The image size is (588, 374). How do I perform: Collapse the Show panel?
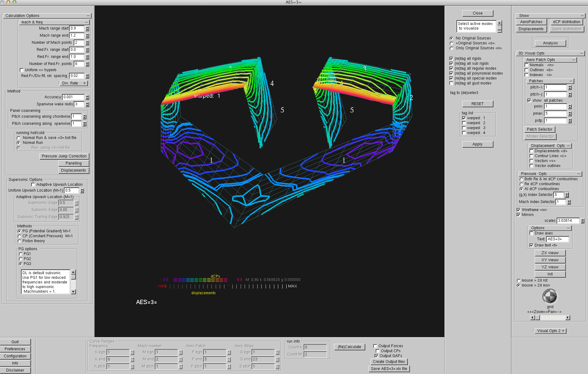(x=582, y=16)
